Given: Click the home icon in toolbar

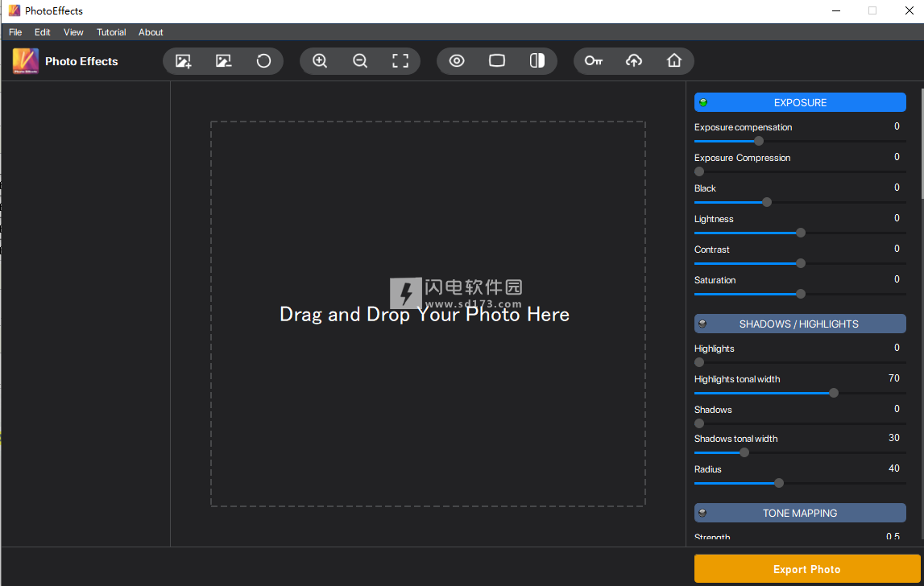Looking at the screenshot, I should (673, 60).
